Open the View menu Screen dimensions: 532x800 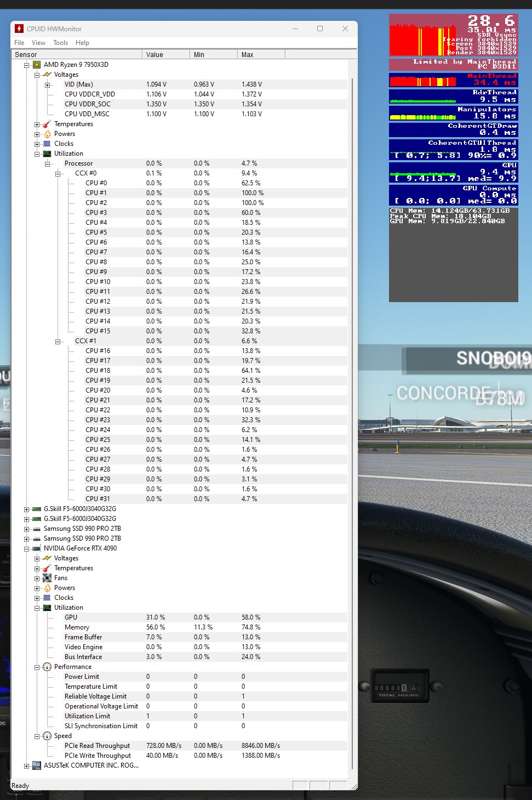(38, 43)
